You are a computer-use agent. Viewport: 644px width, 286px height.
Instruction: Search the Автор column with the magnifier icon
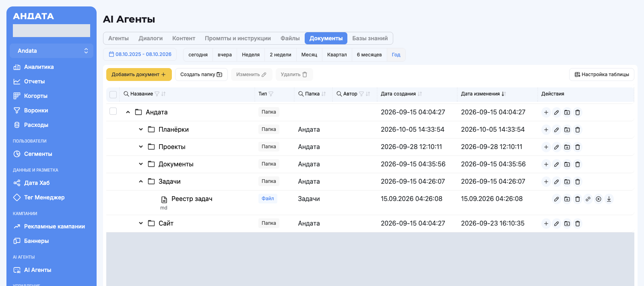coord(339,94)
